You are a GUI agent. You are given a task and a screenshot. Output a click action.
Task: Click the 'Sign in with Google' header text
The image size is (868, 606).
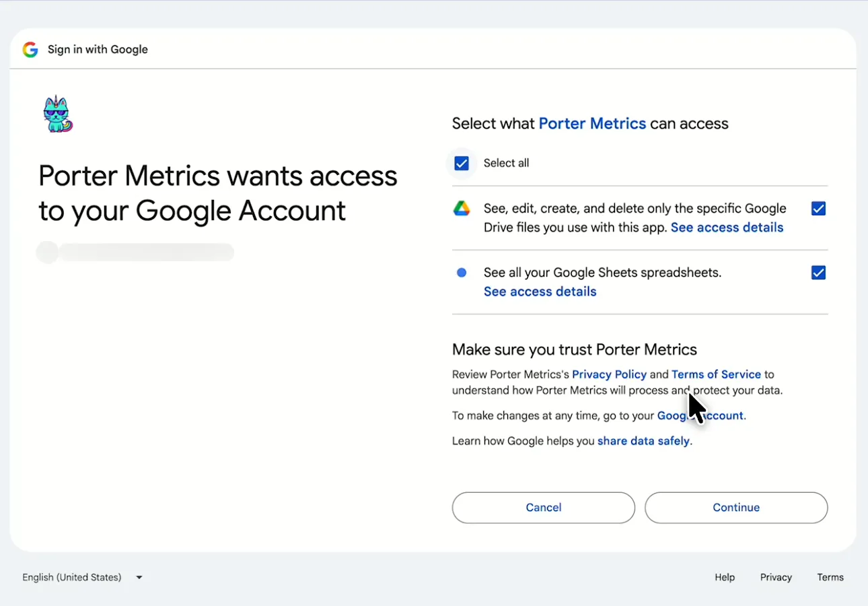(98, 50)
